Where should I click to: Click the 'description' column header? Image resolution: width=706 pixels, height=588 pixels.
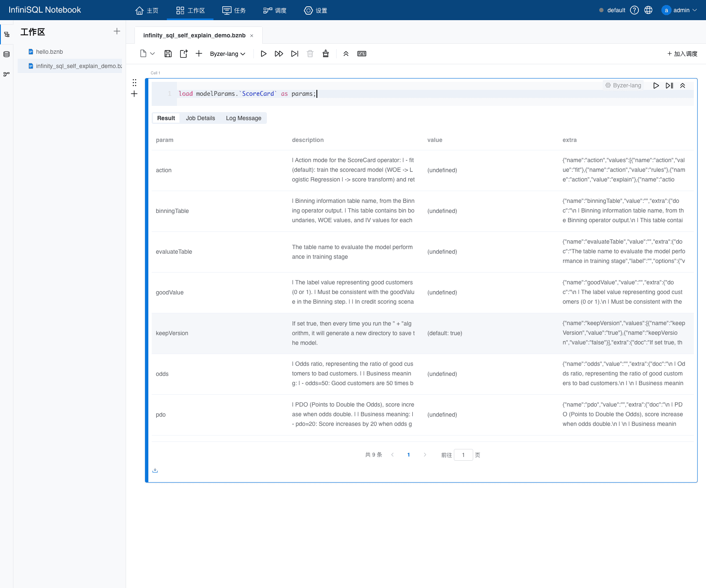pos(308,140)
